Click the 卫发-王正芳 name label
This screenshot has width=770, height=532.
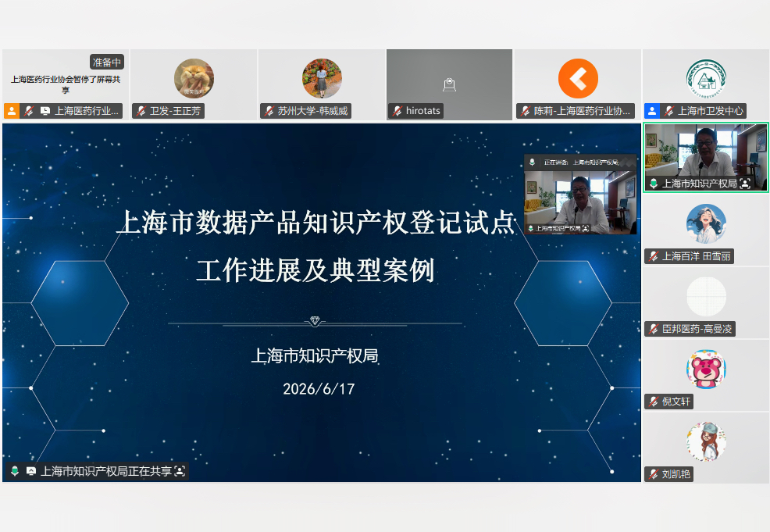[x=175, y=111]
